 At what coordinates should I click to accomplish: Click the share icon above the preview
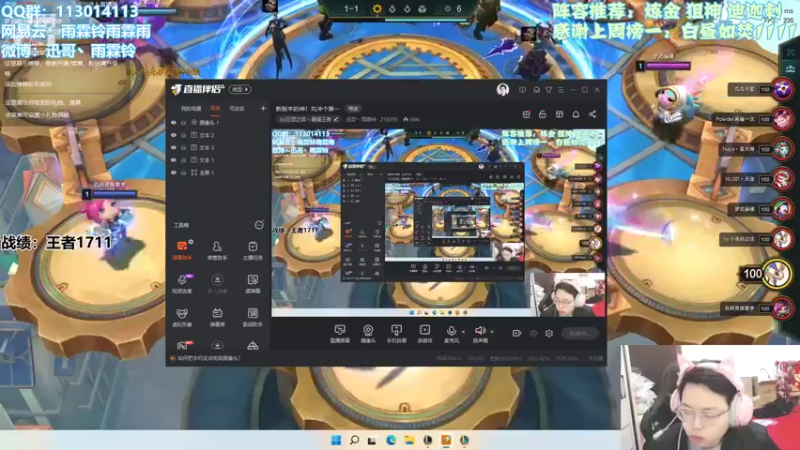[x=592, y=114]
